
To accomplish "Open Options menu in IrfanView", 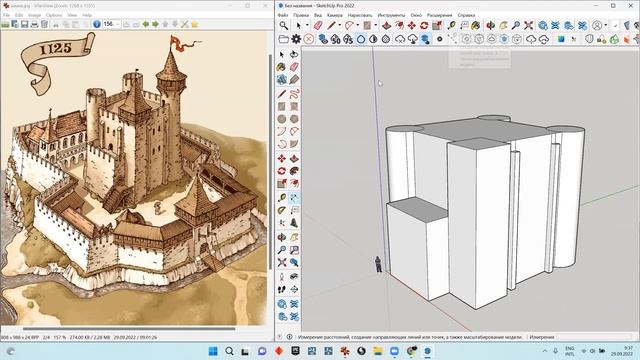I will tap(54, 15).
